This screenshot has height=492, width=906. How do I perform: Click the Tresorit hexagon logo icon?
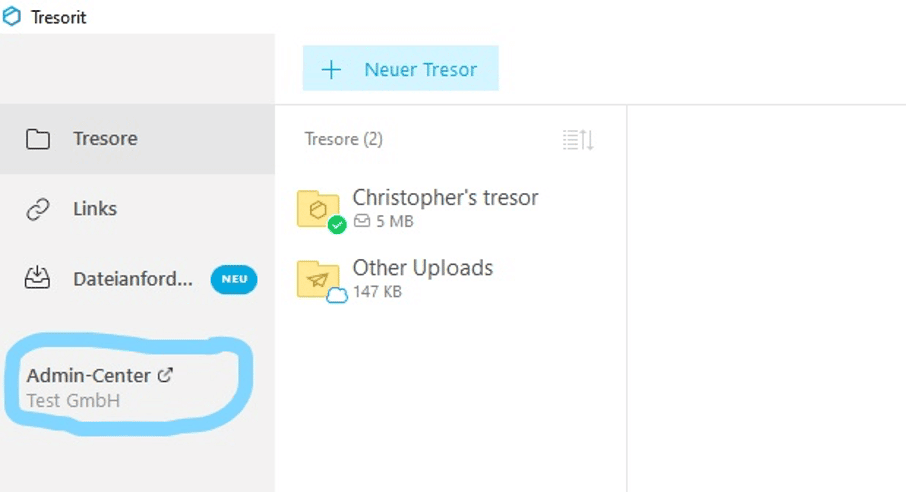click(x=12, y=16)
